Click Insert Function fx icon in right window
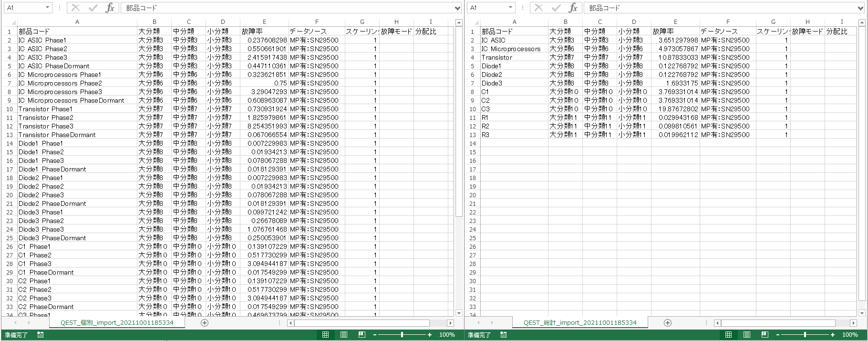This screenshot has width=868, height=341. click(573, 8)
